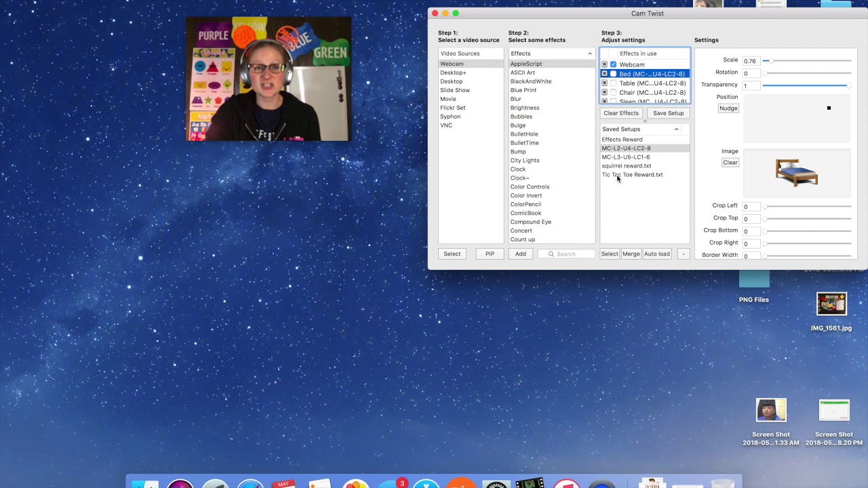Select the squirrel reward.txt saved setup

click(x=645, y=166)
